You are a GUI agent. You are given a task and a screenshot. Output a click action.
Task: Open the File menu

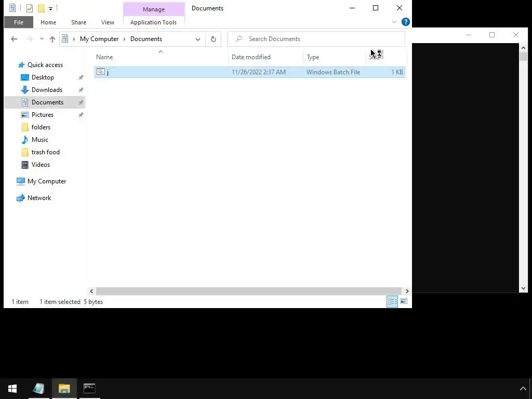(19, 22)
